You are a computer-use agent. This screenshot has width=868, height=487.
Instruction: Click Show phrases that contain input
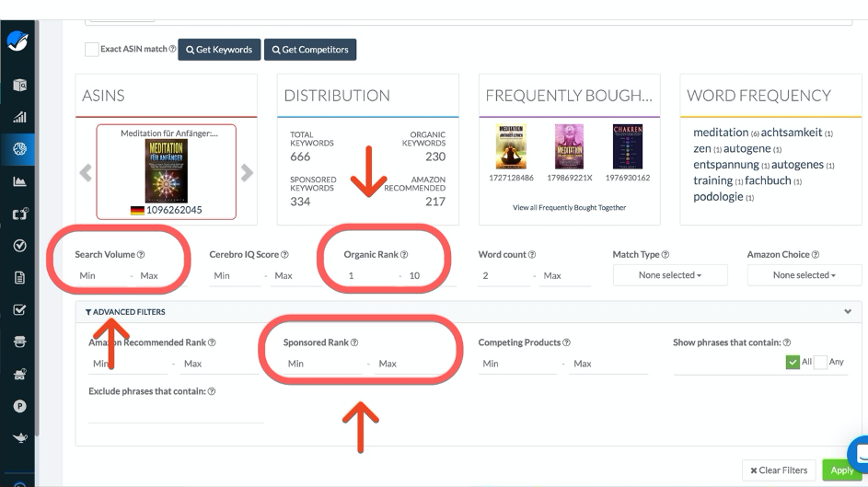click(728, 364)
